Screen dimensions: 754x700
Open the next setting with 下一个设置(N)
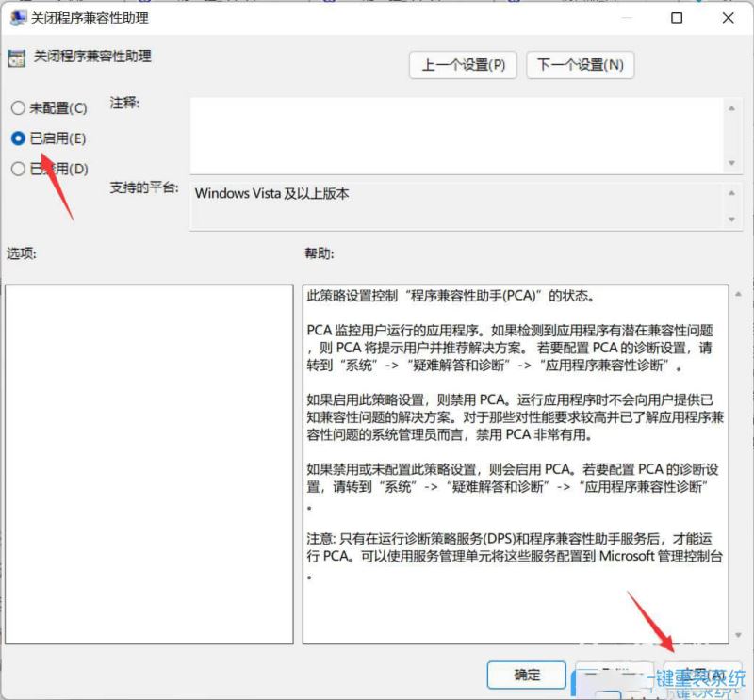pos(581,65)
